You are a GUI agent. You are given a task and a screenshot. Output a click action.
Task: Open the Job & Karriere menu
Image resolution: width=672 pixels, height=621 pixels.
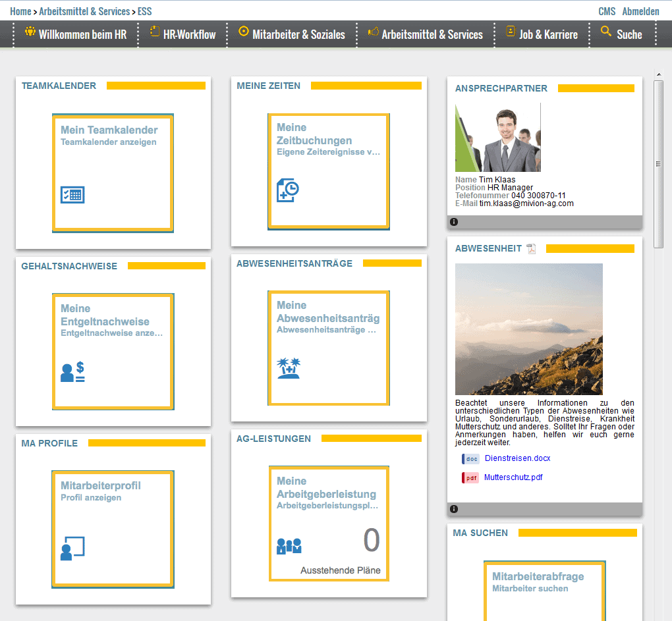click(542, 34)
